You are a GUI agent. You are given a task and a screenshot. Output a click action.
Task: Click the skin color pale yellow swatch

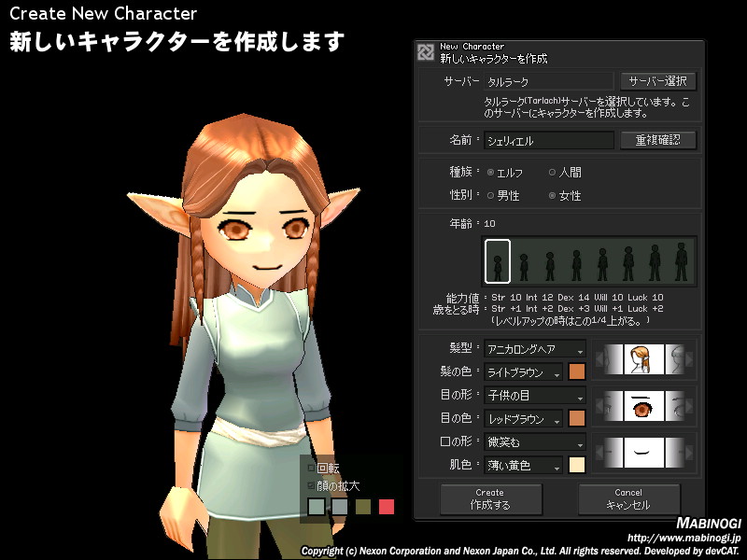576,465
